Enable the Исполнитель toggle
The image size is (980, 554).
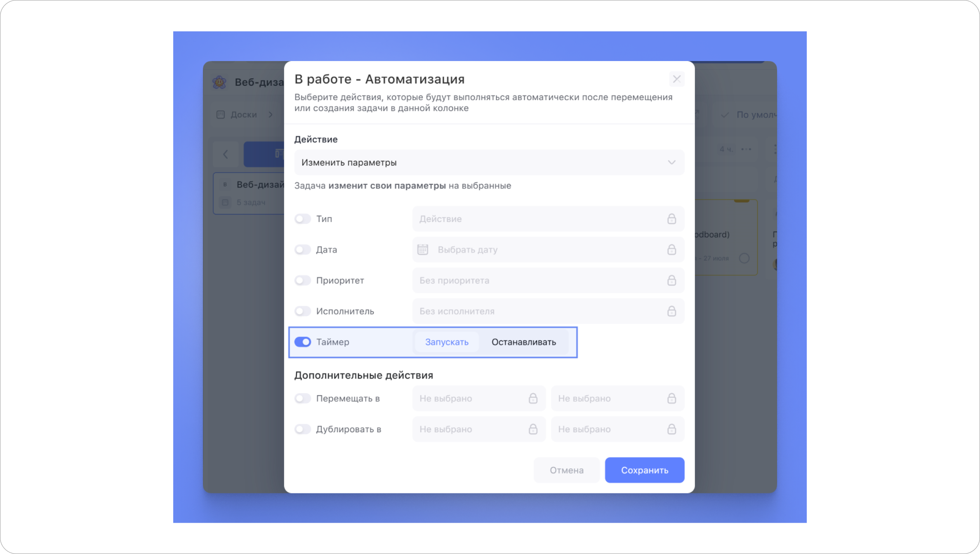(x=302, y=311)
